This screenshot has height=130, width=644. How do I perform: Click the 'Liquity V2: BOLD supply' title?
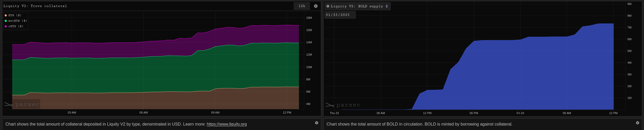357,6
